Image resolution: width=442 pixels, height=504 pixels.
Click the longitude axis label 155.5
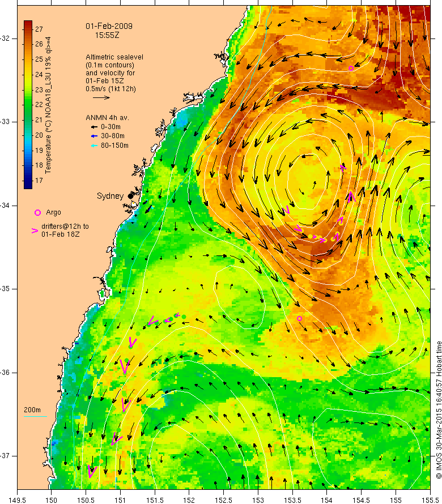[x=430, y=501]
